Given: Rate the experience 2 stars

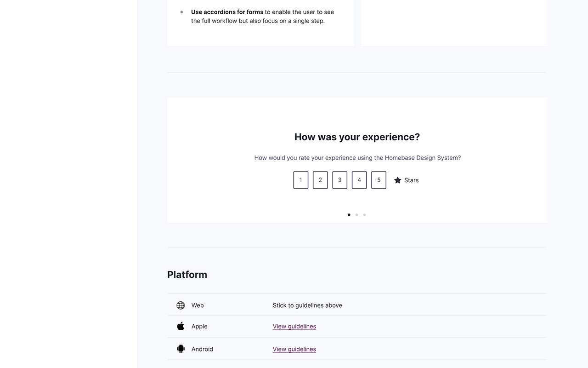Looking at the screenshot, I should point(320,180).
